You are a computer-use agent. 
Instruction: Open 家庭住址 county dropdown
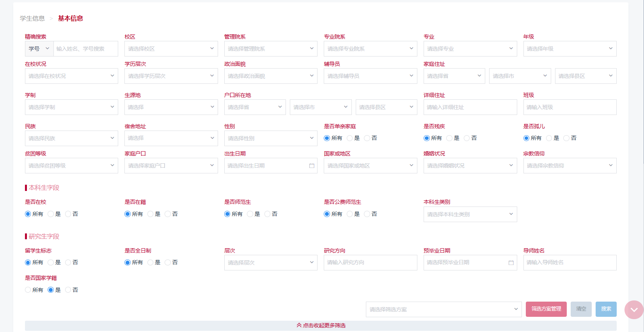tap(586, 76)
